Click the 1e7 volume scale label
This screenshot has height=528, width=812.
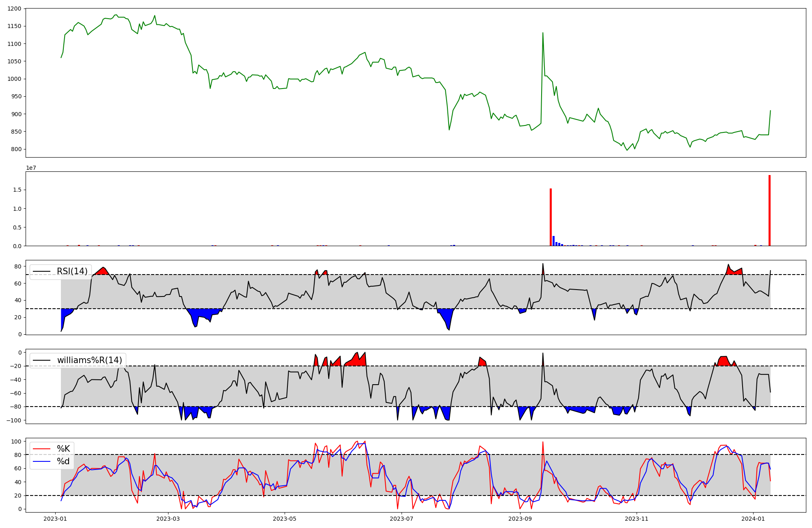[31, 168]
